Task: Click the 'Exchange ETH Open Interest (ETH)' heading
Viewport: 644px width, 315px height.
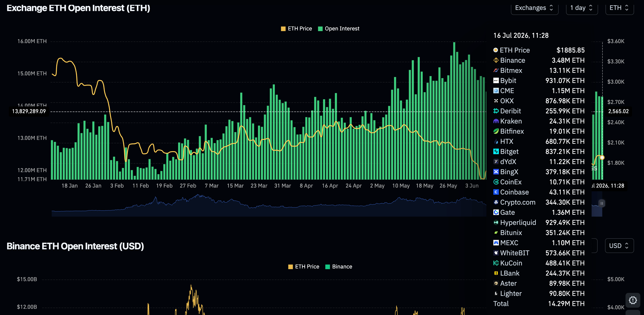Action: coord(78,8)
